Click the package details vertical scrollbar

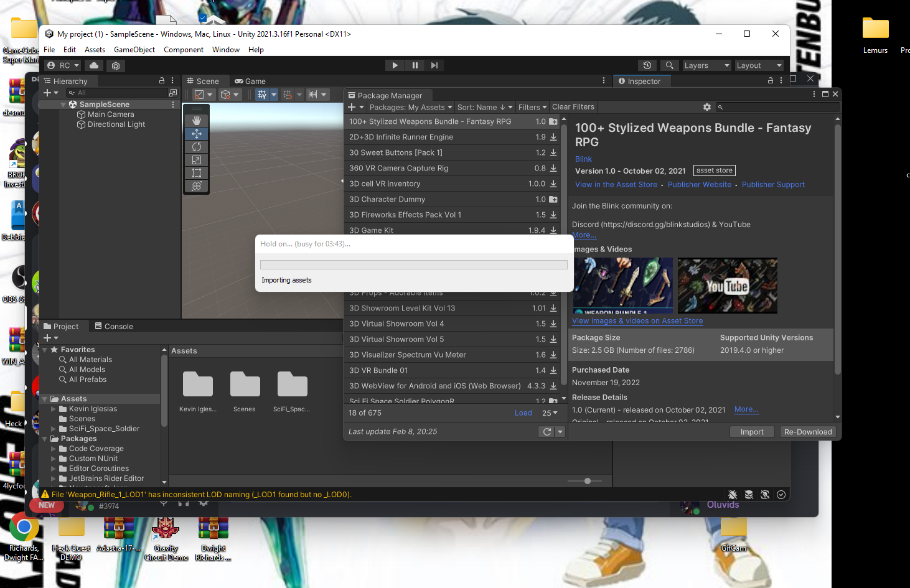tap(838, 249)
